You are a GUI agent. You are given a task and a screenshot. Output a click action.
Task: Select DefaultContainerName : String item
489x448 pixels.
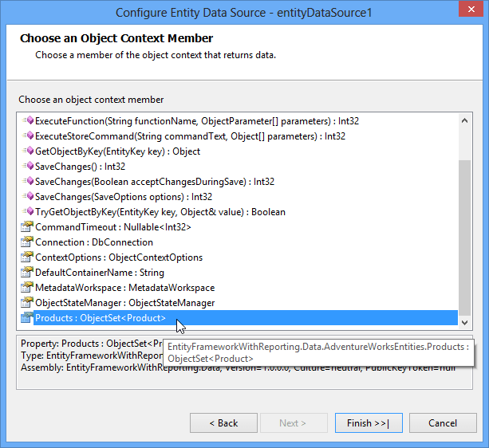tap(99, 273)
